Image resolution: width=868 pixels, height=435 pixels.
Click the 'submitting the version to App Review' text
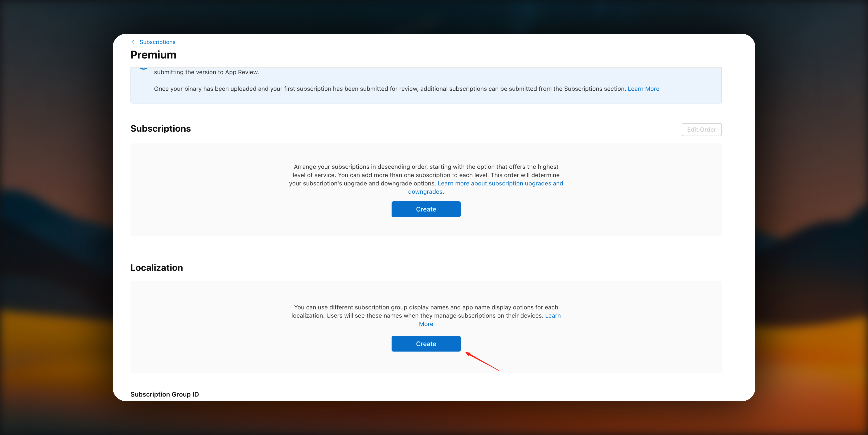[206, 72]
